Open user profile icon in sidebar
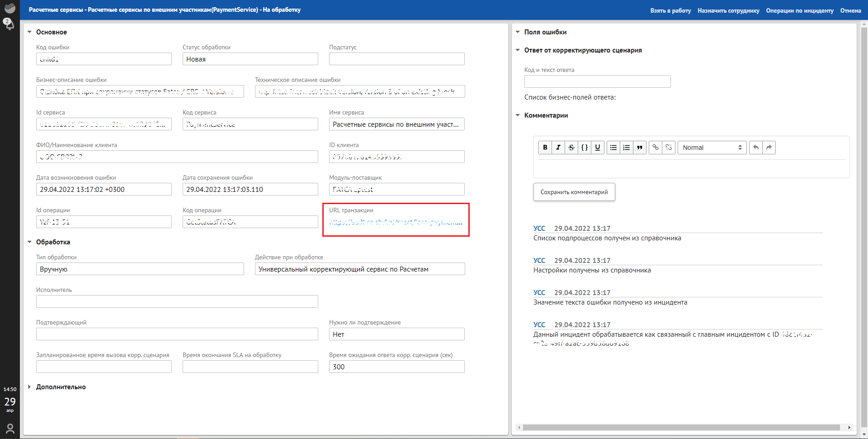This screenshot has width=868, height=439. pyautogui.click(x=10, y=428)
